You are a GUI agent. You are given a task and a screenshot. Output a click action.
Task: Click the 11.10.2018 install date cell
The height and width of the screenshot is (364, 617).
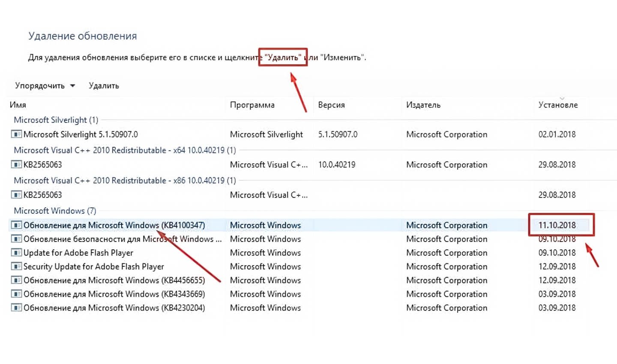coord(557,225)
